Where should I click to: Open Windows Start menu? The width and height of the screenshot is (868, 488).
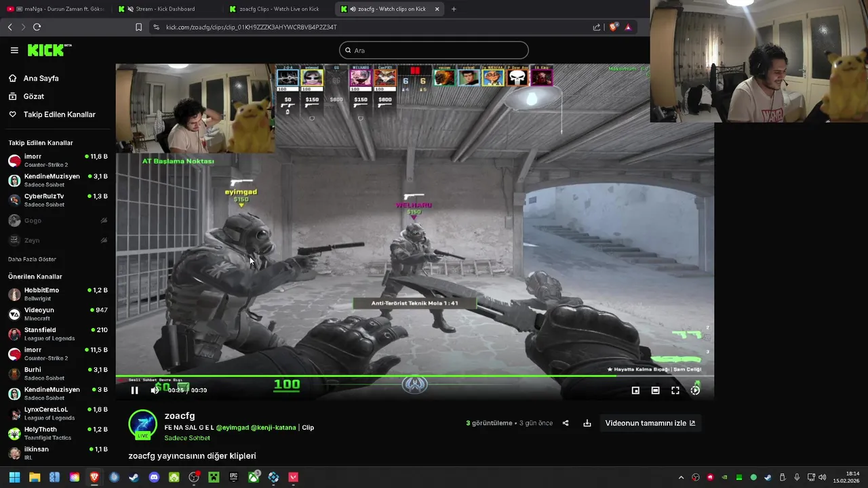tap(14, 477)
